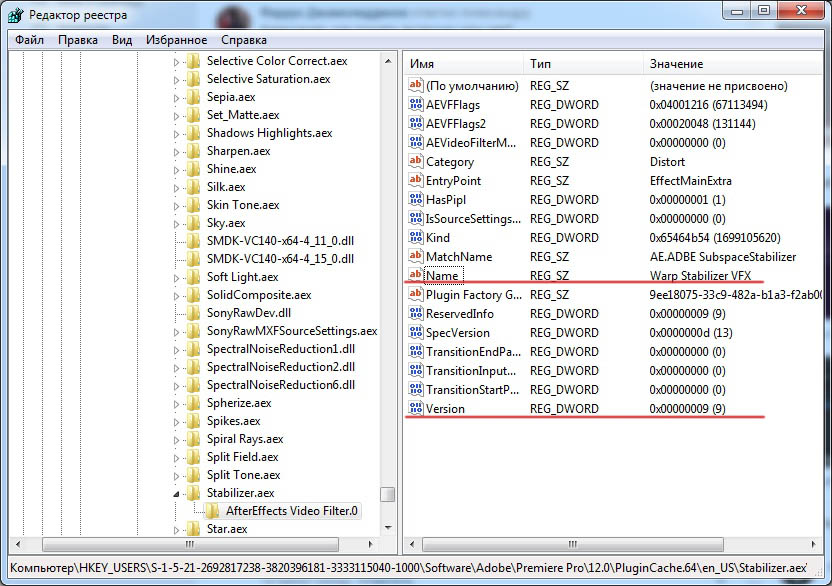Expand the Soft Light.aex key
Viewport: 832px width, 586px height.
coord(176,278)
